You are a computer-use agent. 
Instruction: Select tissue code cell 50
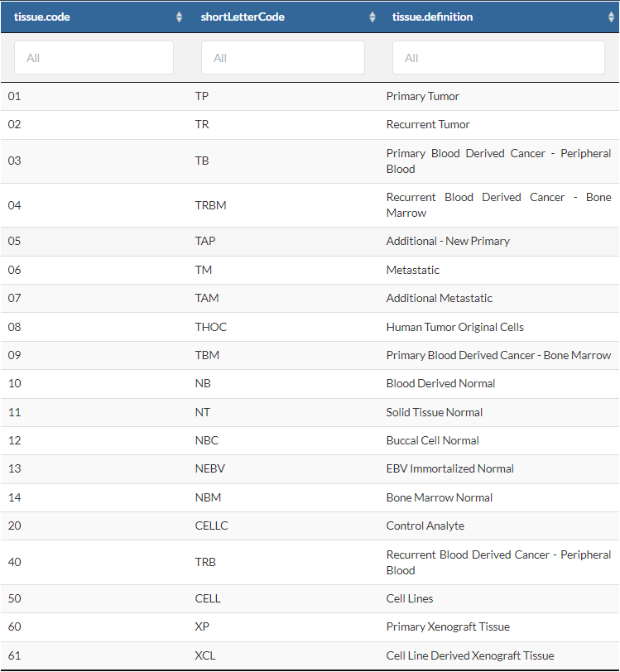[x=14, y=598]
